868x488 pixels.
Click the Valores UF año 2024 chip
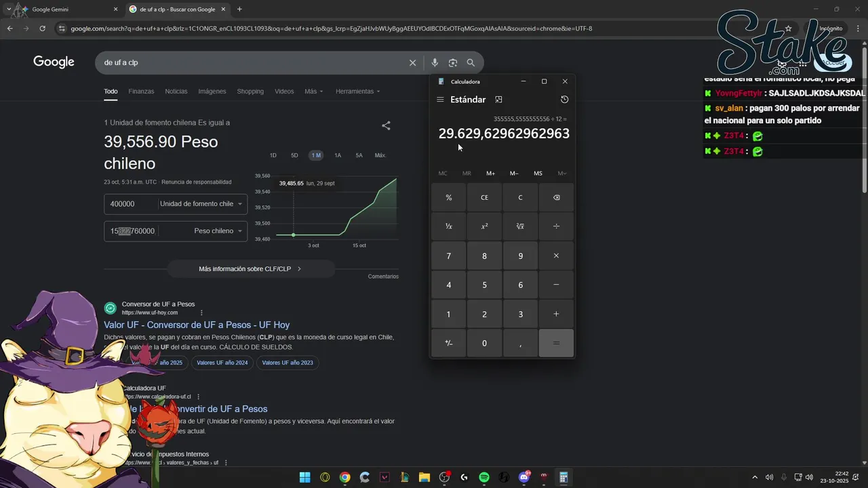tap(222, 363)
